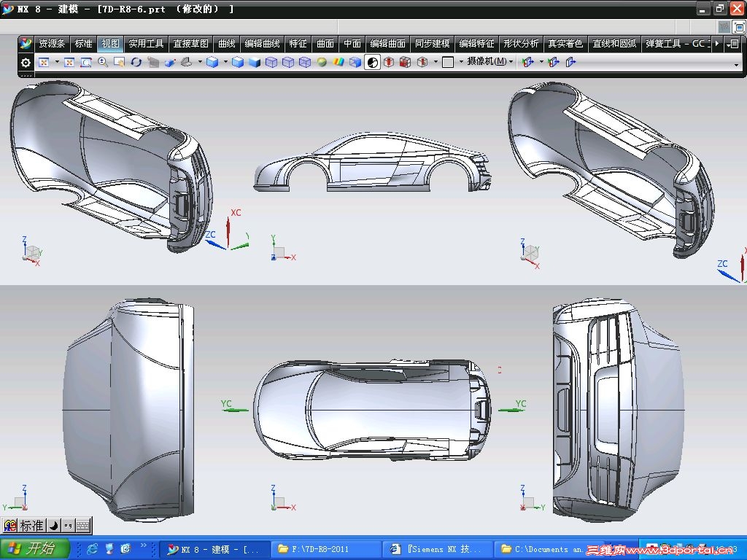Expand view toolbar overflow arrow
Viewport: 747px width, 560px height.
point(736,65)
